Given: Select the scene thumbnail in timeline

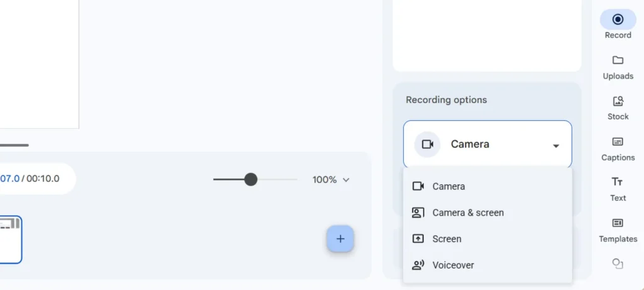Looking at the screenshot, I should click(10, 239).
